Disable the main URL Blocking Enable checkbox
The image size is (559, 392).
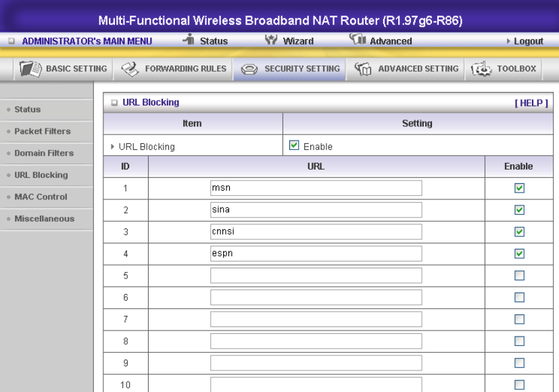click(x=294, y=145)
